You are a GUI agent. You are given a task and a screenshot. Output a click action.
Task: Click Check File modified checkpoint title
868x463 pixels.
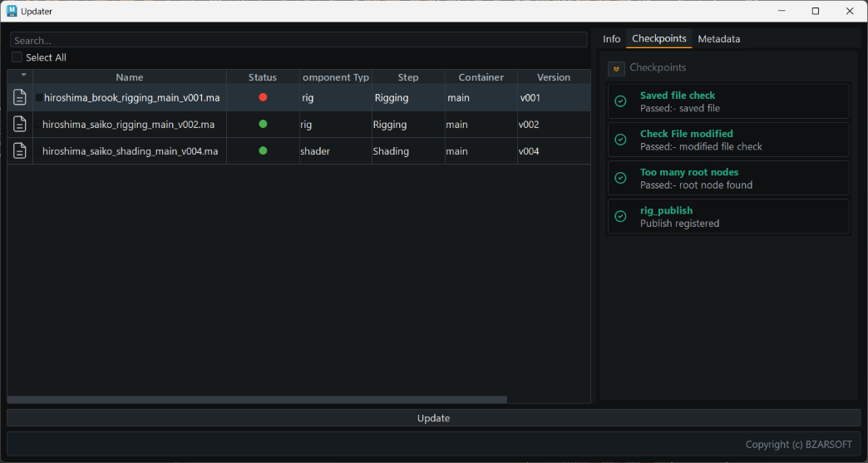click(687, 133)
